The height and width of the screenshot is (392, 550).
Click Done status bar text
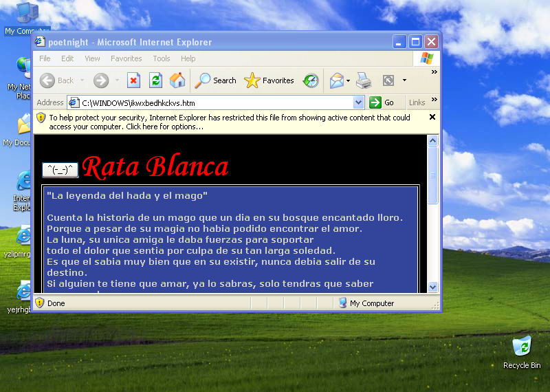[x=56, y=303]
